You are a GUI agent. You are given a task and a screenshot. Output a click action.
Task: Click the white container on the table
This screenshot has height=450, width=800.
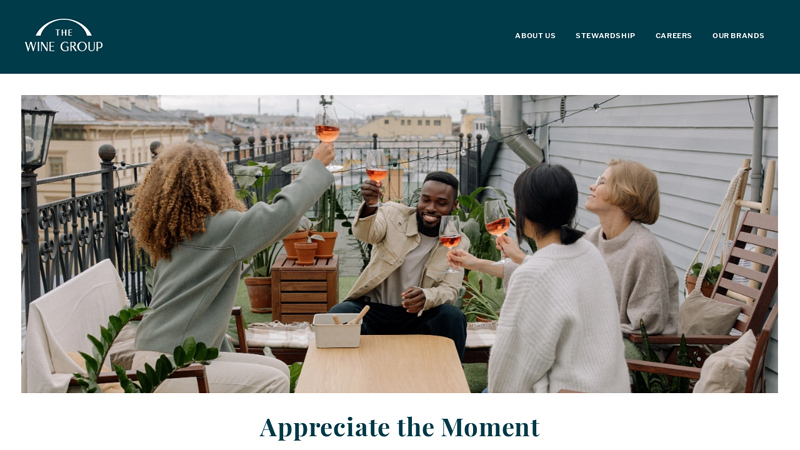tap(337, 330)
